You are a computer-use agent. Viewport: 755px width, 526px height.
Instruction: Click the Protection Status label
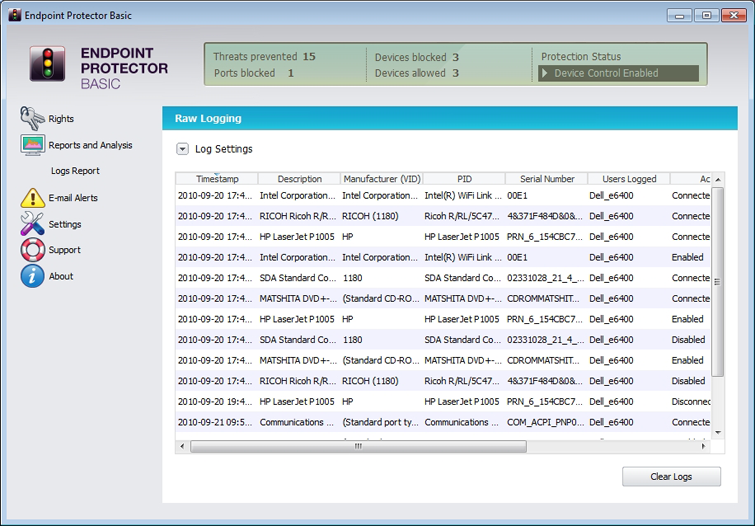click(x=581, y=56)
